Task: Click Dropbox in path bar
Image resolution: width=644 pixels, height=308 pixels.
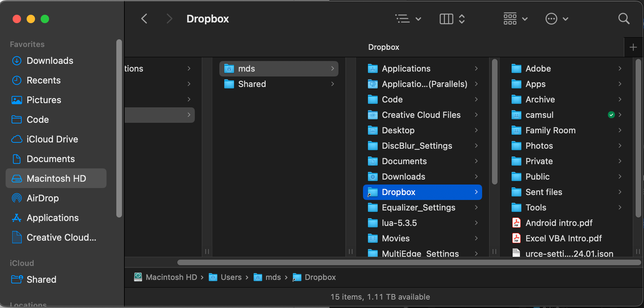Action: (x=314, y=277)
